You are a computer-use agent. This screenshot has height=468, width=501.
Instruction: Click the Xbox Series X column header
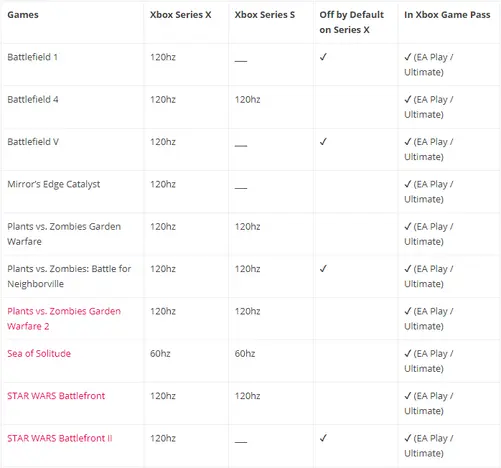click(181, 15)
